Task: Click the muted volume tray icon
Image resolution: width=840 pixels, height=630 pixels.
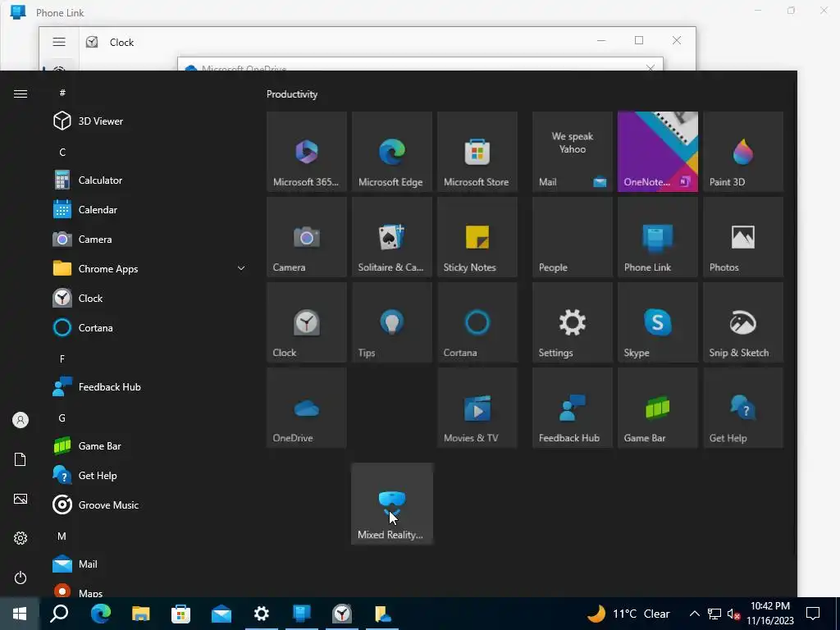Action: 733,614
